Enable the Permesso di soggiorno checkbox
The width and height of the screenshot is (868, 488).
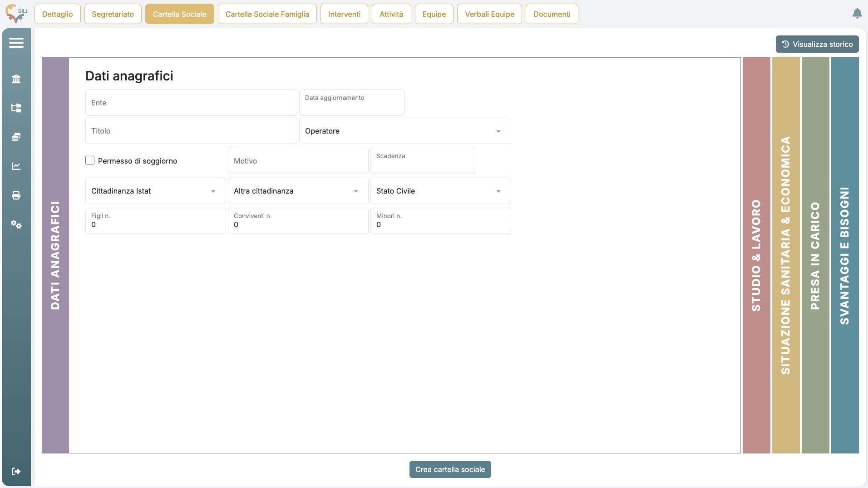[90, 160]
